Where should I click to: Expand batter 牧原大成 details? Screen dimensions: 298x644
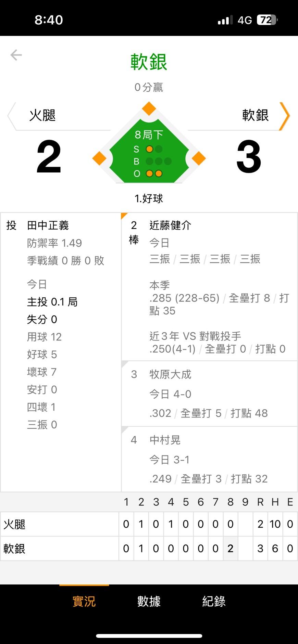coord(209,394)
